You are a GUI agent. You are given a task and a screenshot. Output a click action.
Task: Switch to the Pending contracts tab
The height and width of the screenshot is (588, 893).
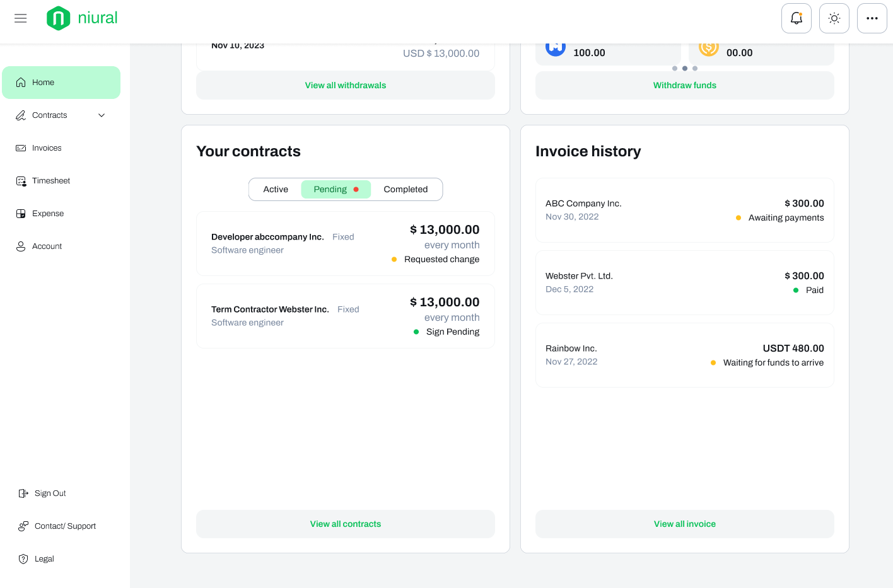coord(336,189)
